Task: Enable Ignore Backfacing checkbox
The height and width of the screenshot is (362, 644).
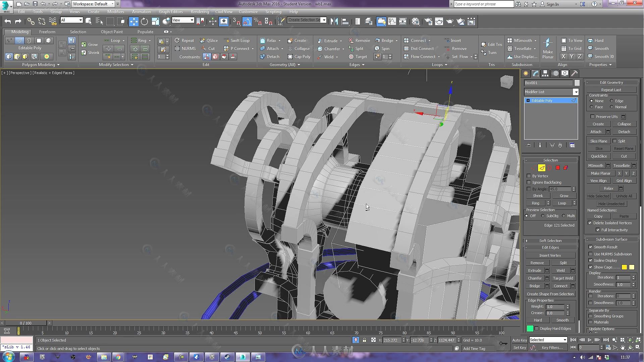Action: tap(529, 182)
